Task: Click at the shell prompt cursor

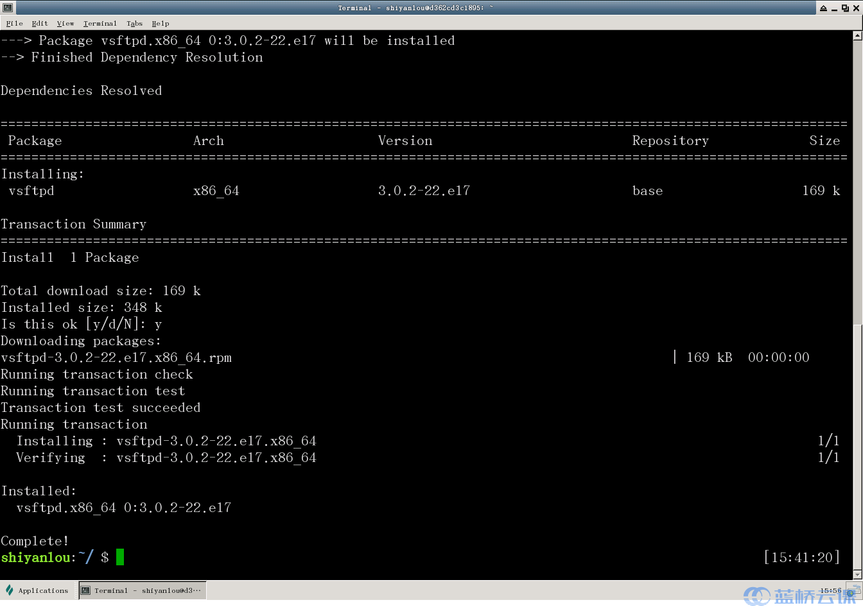Action: point(120,557)
